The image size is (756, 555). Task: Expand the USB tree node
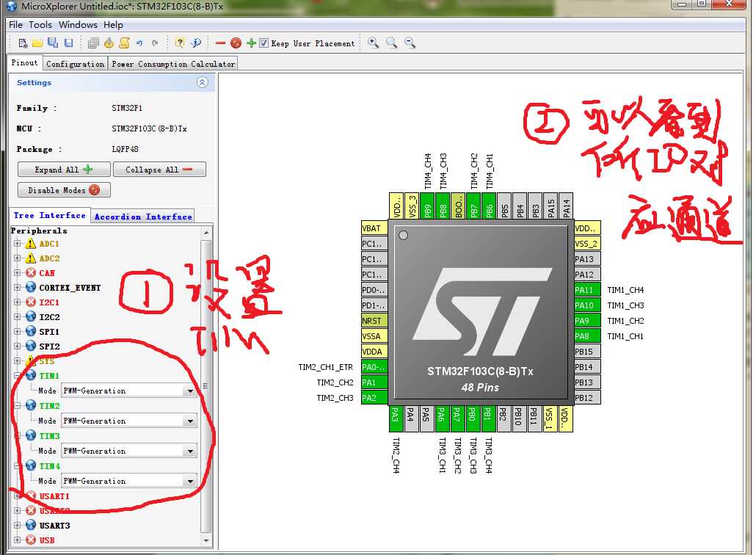pos(18,540)
